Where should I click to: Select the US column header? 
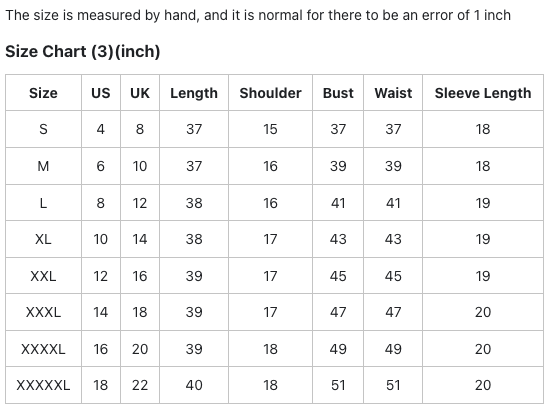click(101, 93)
